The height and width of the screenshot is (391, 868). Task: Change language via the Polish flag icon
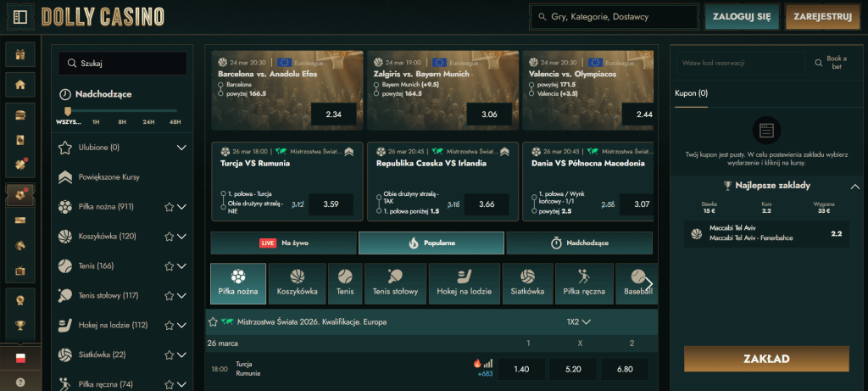coord(20,358)
